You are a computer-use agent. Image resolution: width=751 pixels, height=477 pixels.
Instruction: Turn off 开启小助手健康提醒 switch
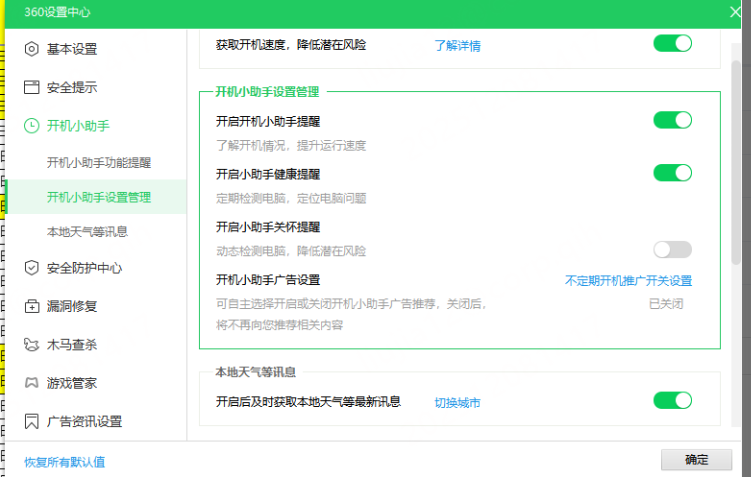tap(672, 173)
